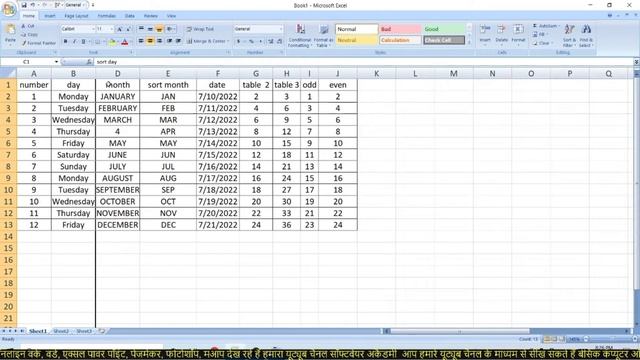Toggle Bold formatting
Image resolution: width=640 pixels, height=360 pixels.
click(x=65, y=42)
